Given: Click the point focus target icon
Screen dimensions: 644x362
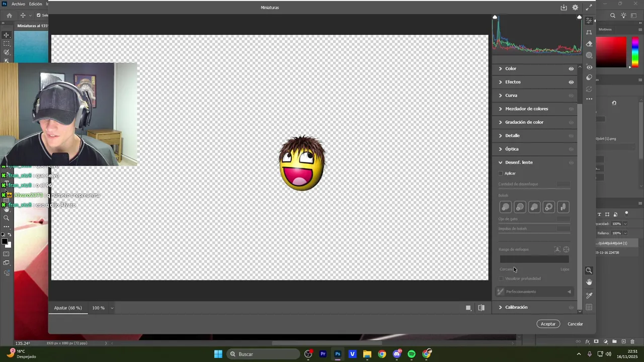Looking at the screenshot, I should pos(566,249).
